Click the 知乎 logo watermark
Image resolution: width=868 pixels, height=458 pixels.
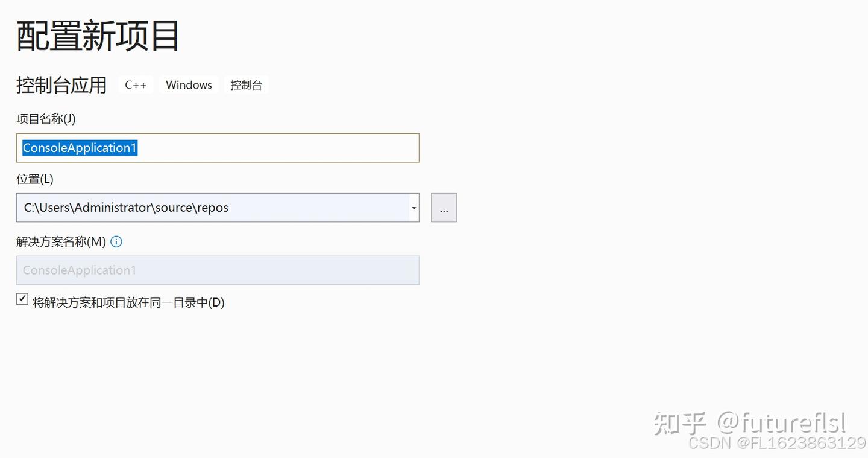[x=680, y=423]
